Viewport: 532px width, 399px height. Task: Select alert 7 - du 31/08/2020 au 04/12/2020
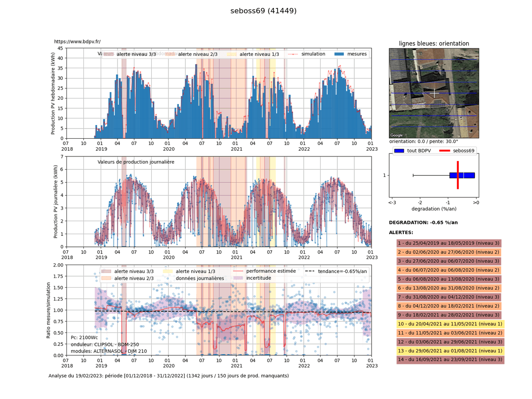click(x=449, y=297)
